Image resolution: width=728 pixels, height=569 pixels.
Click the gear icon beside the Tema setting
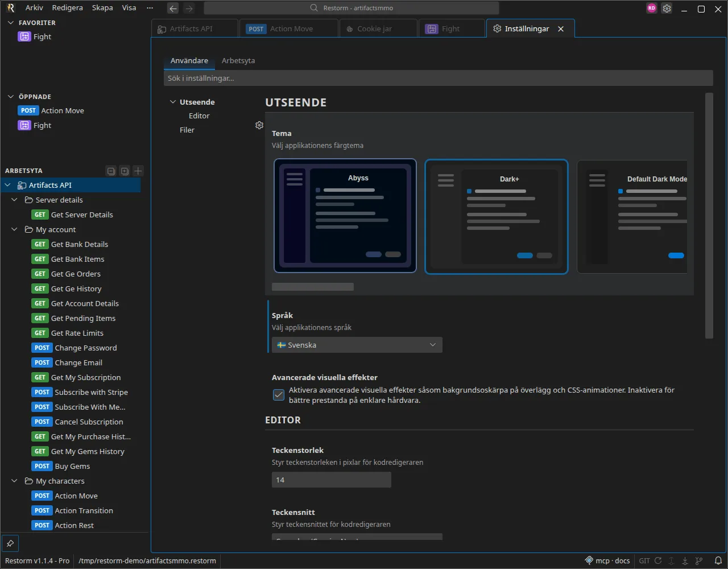click(x=259, y=125)
